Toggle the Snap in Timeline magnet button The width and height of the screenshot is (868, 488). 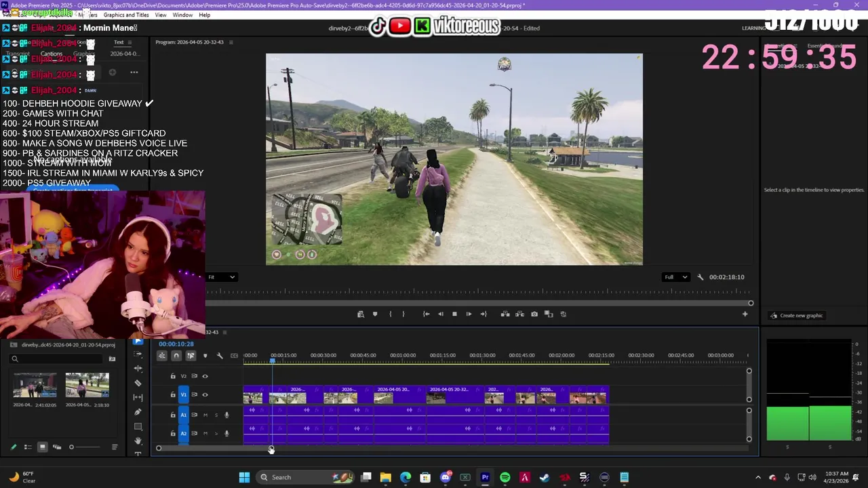coord(176,355)
